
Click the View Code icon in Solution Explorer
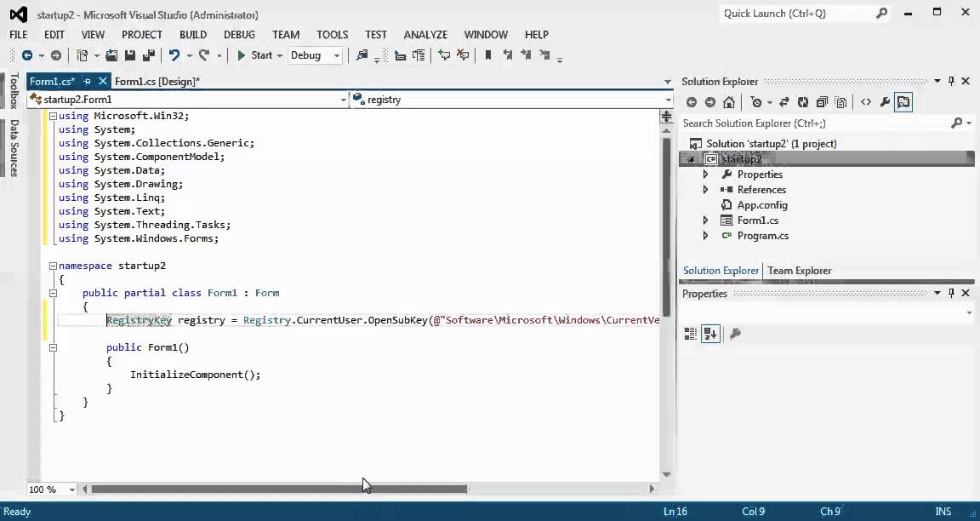(866, 102)
